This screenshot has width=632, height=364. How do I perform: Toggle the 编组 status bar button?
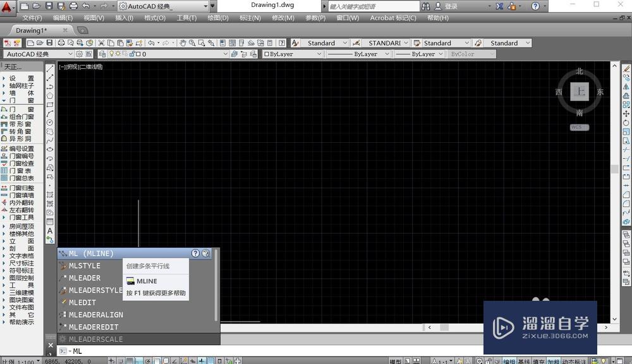[509, 361]
